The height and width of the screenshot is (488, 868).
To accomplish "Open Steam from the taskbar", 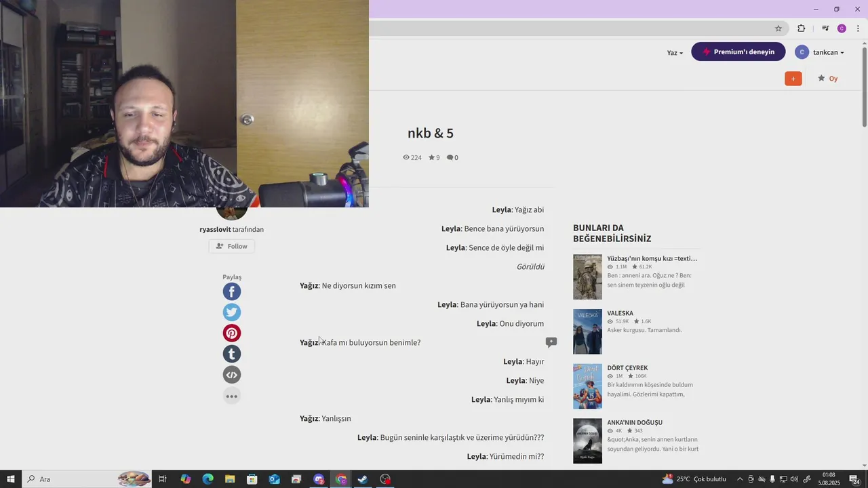I will (x=363, y=479).
